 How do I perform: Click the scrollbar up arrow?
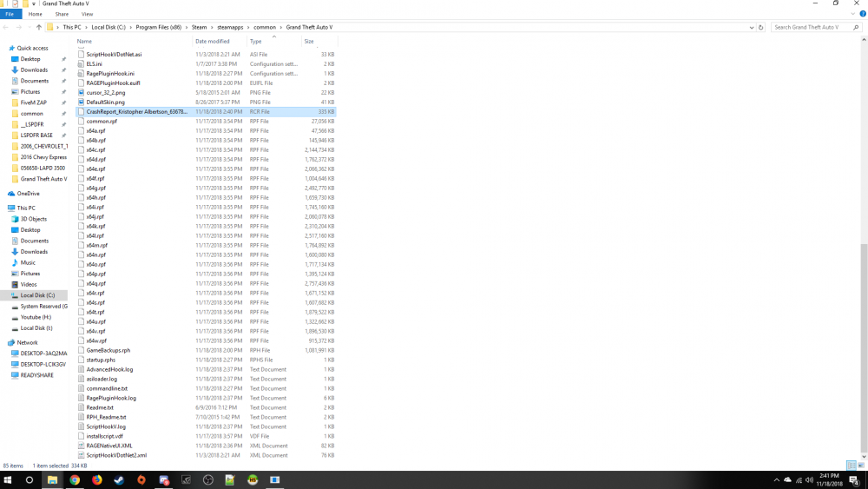pos(864,40)
